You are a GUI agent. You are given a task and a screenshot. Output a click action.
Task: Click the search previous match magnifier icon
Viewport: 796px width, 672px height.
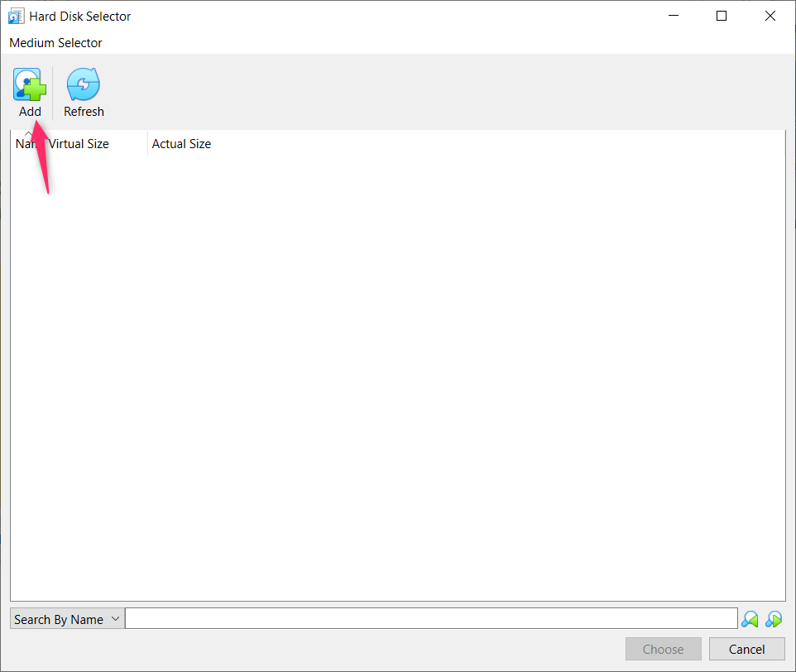(x=750, y=618)
